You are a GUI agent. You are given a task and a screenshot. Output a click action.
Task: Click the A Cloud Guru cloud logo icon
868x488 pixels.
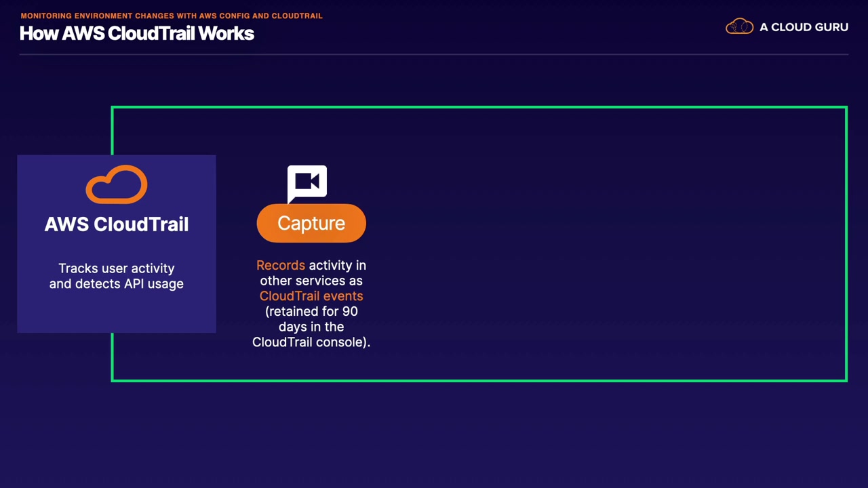pos(739,26)
